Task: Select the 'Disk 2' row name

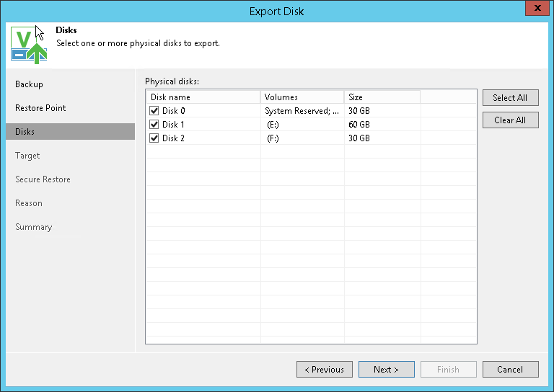Action: (x=173, y=138)
